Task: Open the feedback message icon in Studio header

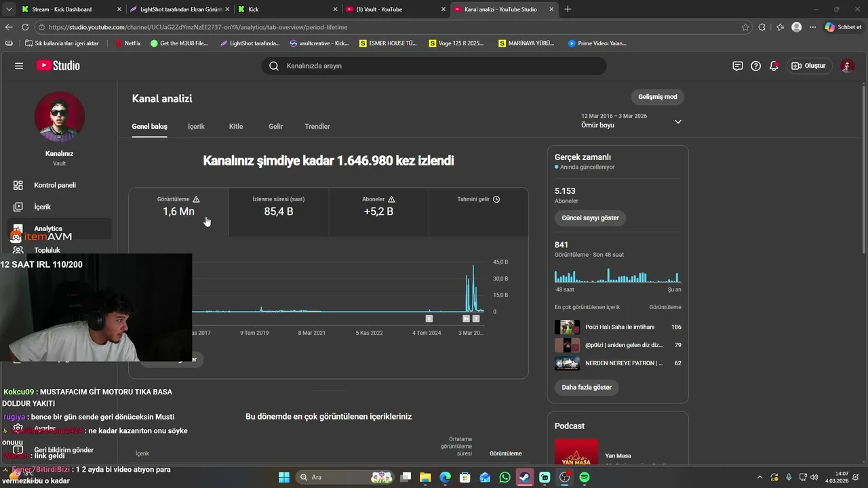Action: tap(738, 66)
